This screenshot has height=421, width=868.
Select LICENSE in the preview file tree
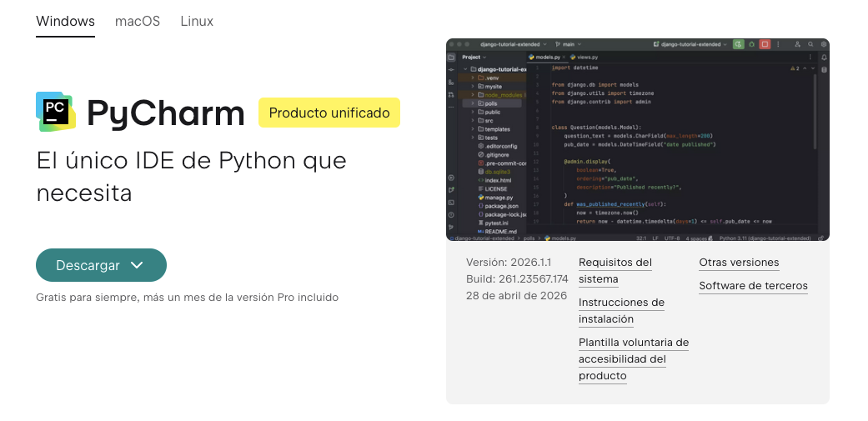point(493,188)
